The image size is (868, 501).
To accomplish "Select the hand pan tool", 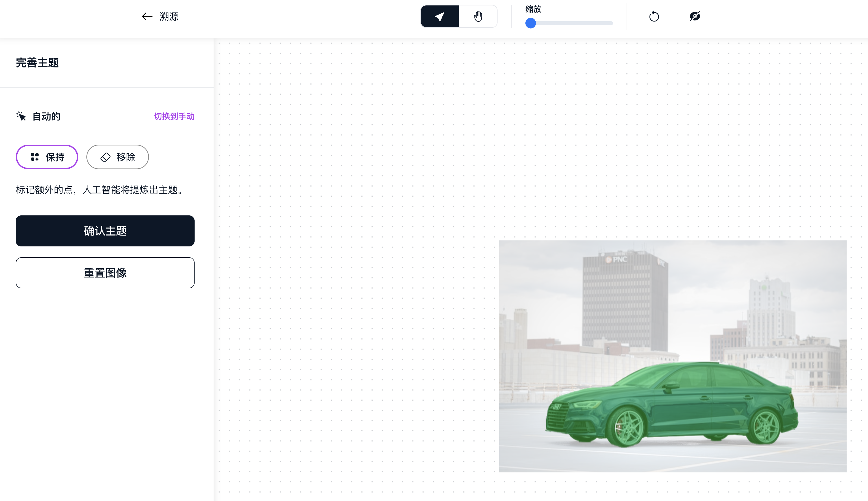I will [478, 16].
